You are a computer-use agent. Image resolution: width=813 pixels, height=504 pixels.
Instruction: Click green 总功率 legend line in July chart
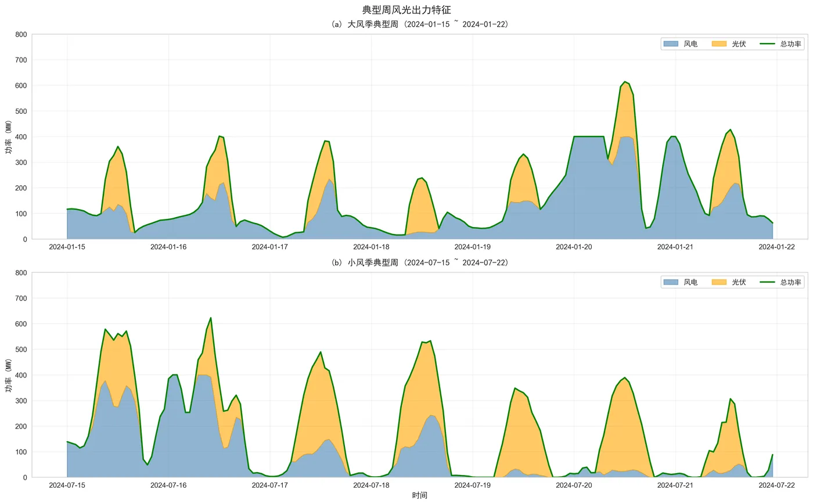768,282
